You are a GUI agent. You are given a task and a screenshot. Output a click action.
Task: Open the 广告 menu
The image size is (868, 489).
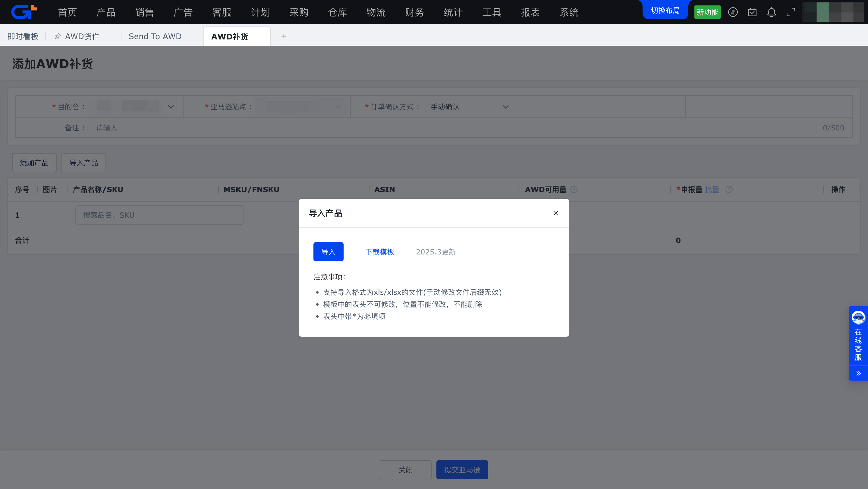point(183,12)
